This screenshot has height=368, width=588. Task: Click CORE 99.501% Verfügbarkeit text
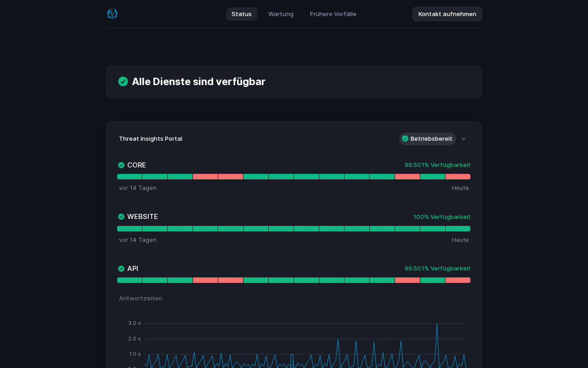tap(437, 165)
